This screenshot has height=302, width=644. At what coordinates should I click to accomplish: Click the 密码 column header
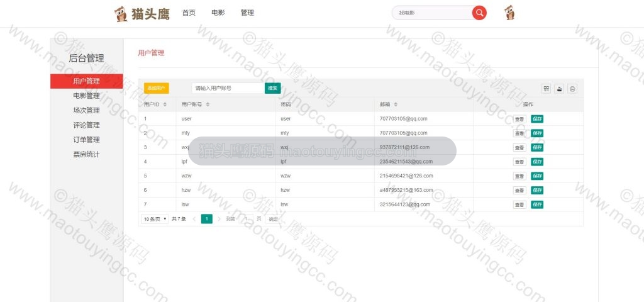pos(286,104)
